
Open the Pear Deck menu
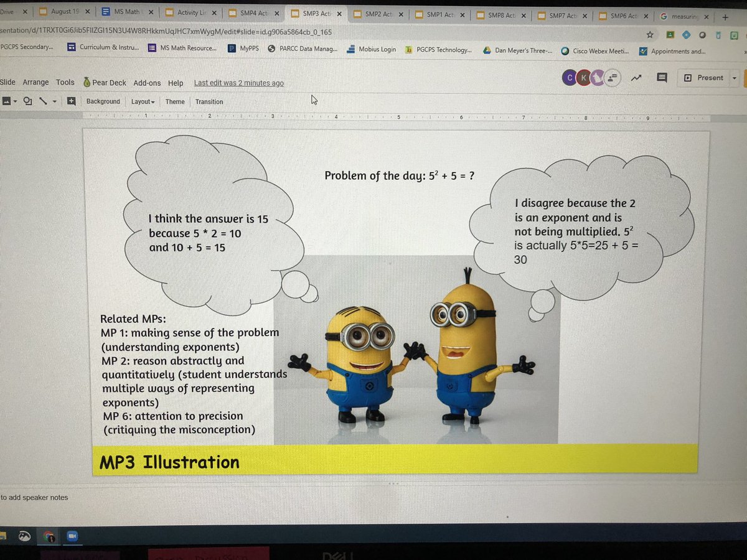pos(109,83)
